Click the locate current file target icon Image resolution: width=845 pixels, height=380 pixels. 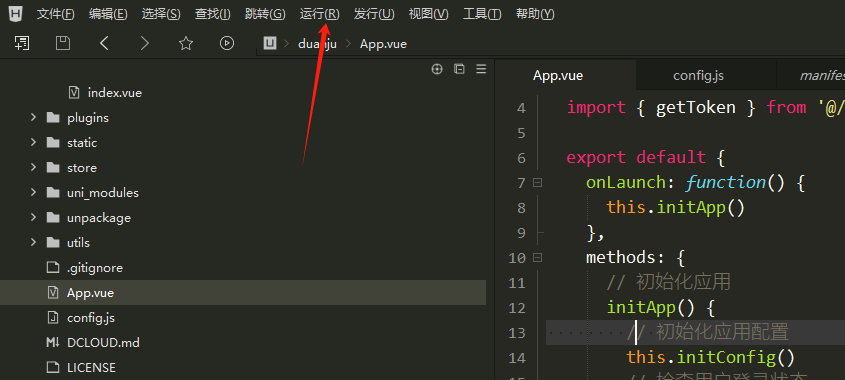(437, 69)
